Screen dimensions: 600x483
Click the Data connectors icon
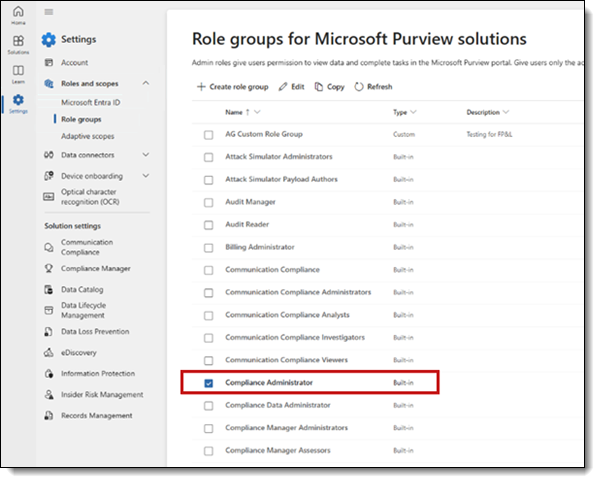click(49, 155)
